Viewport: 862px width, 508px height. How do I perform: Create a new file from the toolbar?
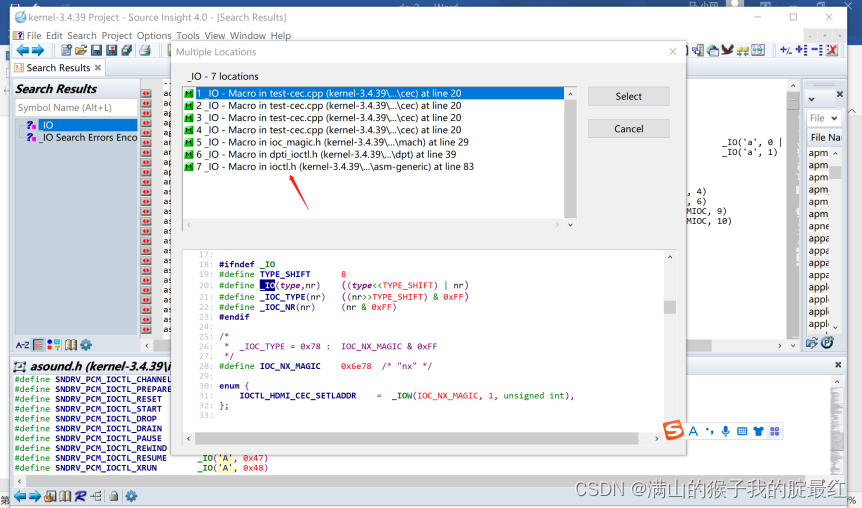[x=66, y=51]
